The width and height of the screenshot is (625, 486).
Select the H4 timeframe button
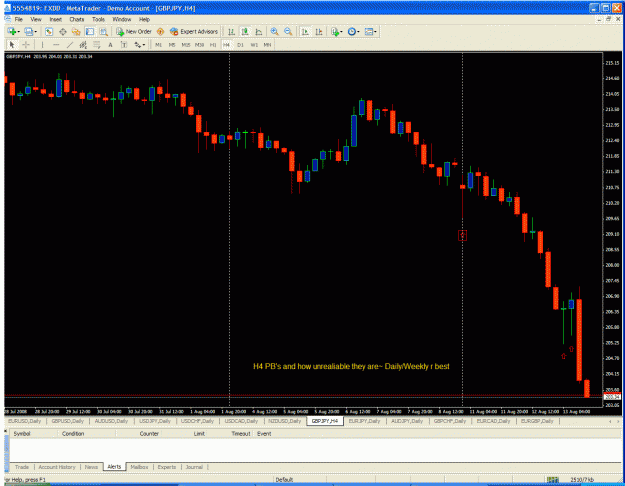tap(226, 45)
